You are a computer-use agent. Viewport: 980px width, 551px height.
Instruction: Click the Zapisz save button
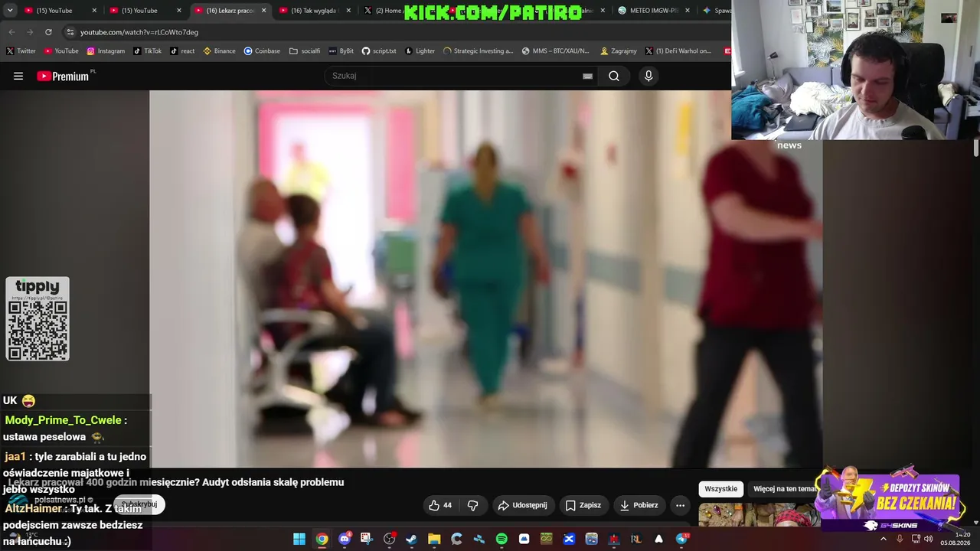pos(583,505)
